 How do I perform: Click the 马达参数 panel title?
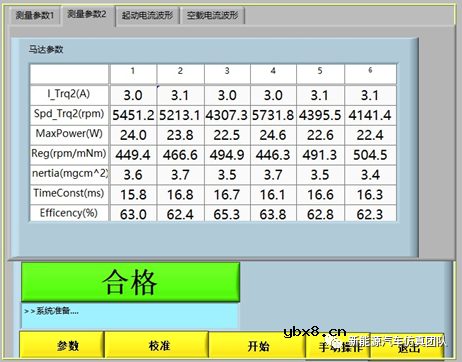pyautogui.click(x=46, y=50)
